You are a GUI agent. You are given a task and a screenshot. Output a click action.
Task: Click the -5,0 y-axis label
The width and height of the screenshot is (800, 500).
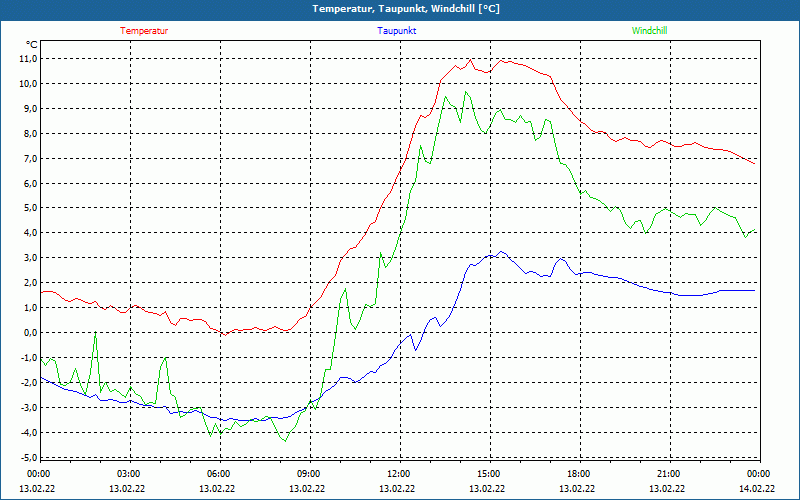point(28,458)
